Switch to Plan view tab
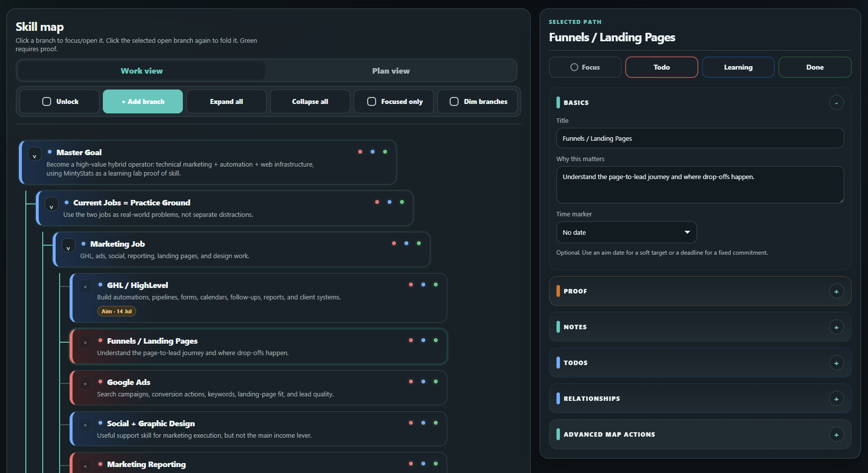The image size is (868, 473). [x=391, y=71]
